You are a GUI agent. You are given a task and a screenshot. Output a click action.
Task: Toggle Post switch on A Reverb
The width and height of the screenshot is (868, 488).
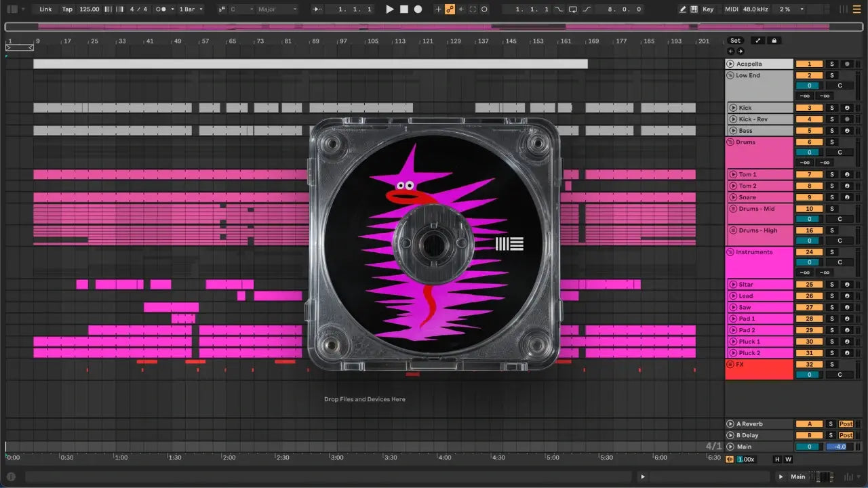pyautogui.click(x=846, y=424)
